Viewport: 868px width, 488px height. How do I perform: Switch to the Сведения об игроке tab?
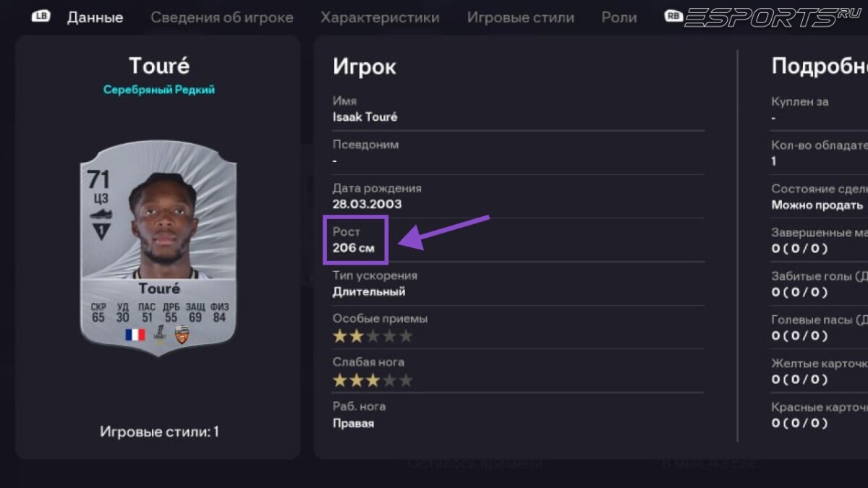click(x=221, y=18)
